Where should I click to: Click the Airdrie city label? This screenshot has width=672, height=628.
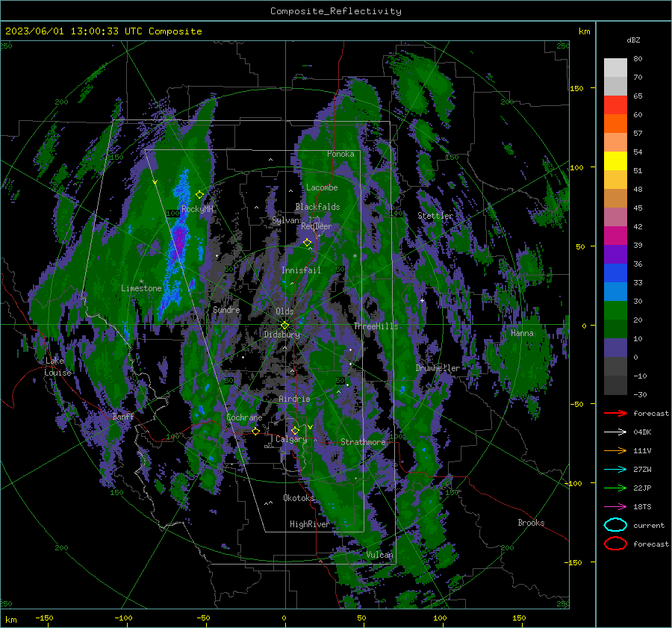pyautogui.click(x=294, y=399)
